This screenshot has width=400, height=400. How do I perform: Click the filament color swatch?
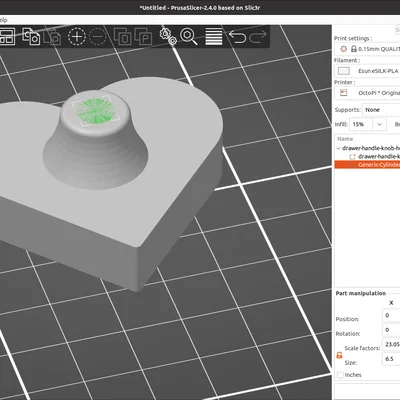(x=344, y=71)
